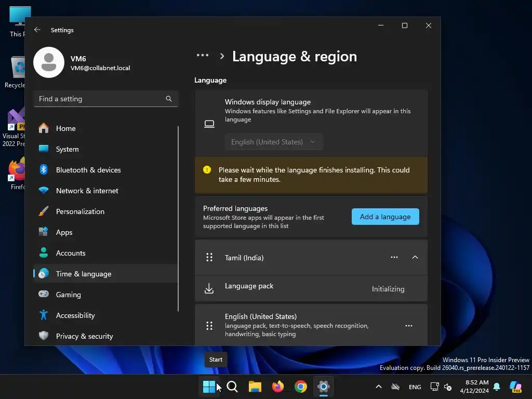The image size is (532, 399).
Task: Show hidden tray icons chevron
Action: click(379, 387)
